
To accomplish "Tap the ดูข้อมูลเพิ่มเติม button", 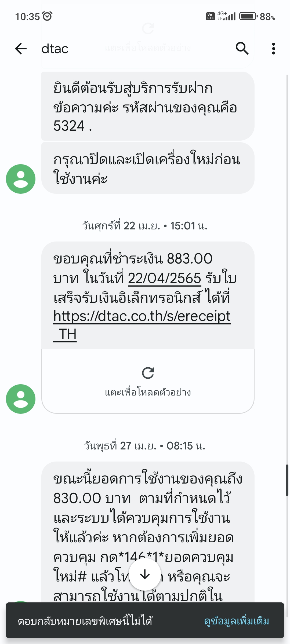I will pyautogui.click(x=237, y=621).
